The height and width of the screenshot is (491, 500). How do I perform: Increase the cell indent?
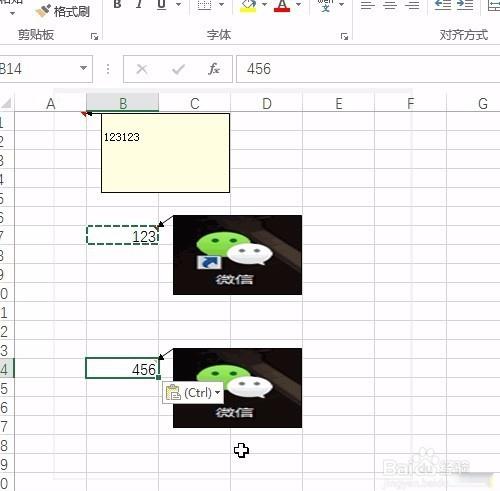[x=465, y=5]
